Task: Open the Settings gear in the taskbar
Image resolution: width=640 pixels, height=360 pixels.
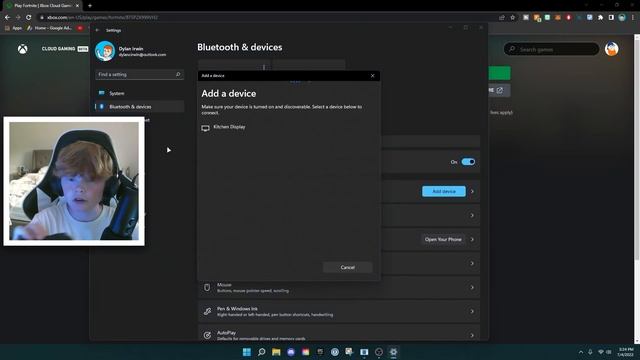Action: (393, 352)
